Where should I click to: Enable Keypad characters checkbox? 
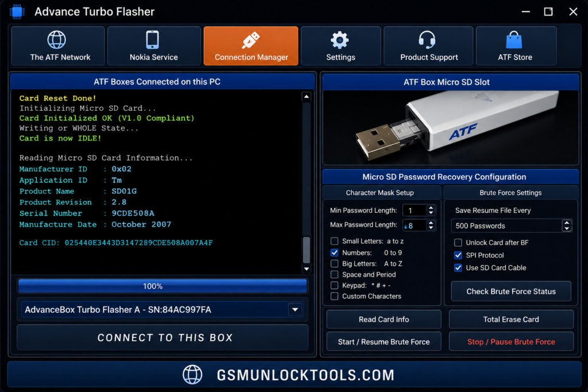335,285
